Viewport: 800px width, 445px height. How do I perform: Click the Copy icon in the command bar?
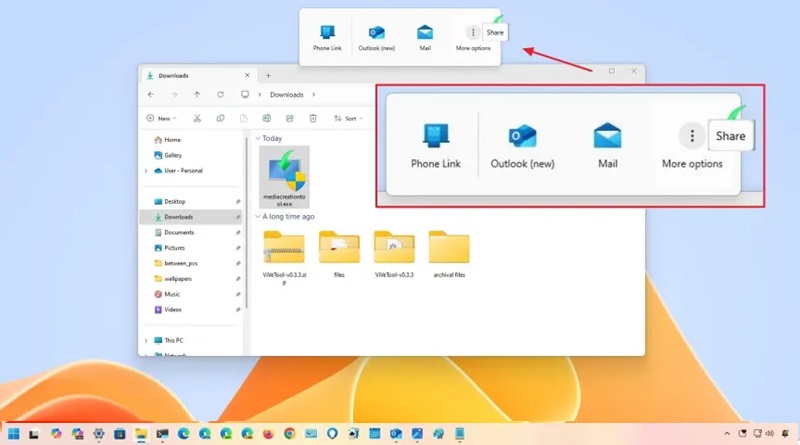pos(220,118)
